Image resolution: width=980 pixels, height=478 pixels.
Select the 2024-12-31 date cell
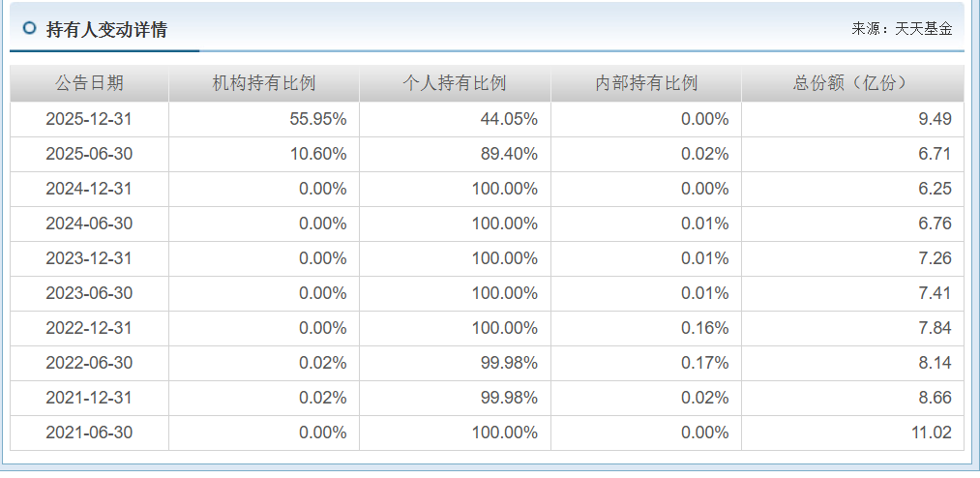[89, 190]
